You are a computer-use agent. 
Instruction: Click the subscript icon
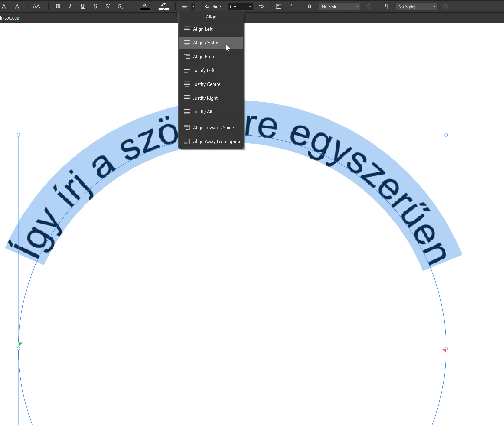120,6
